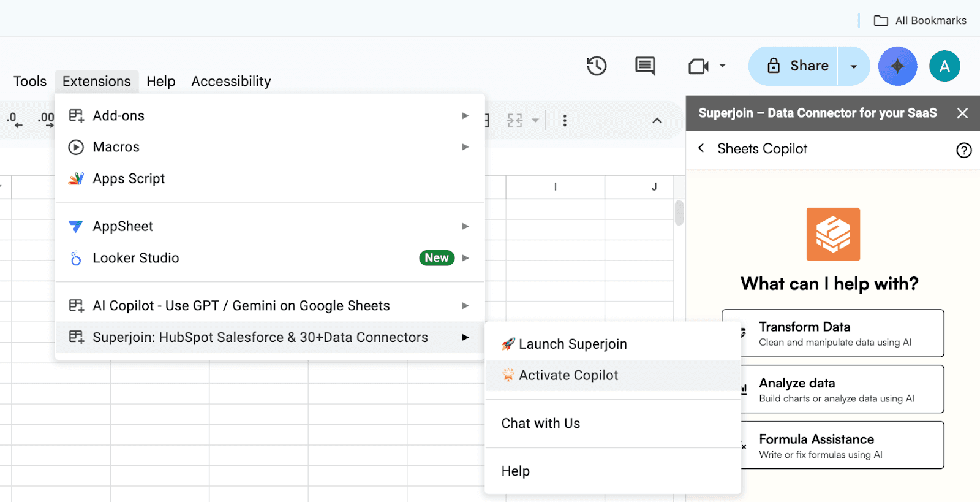Start a meeting with the camera icon
Screen dimensions: 980x502
(698, 66)
